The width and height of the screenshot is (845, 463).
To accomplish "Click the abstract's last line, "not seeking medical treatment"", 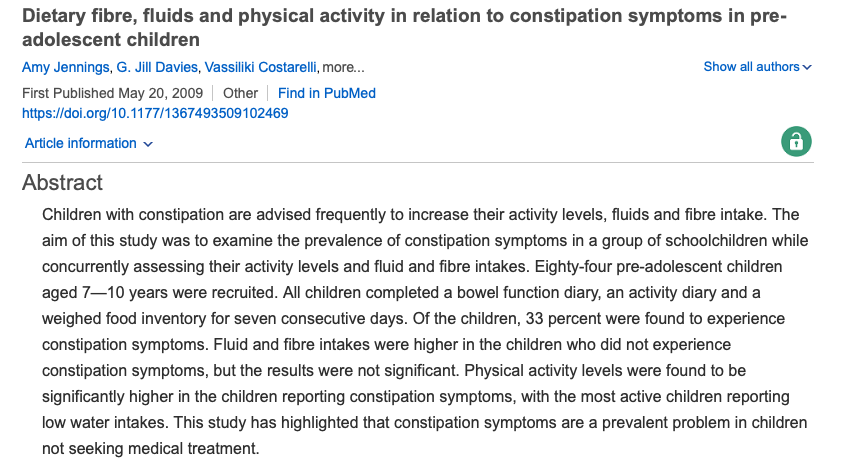I will coord(150,448).
